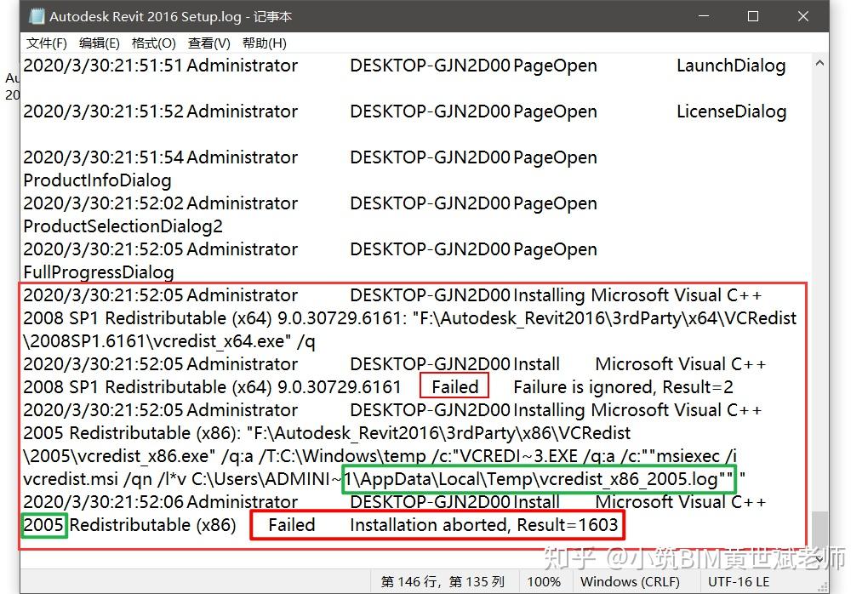This screenshot has height=594, width=868.
Task: Click the timestamp 2020/3/30:21:52:06
Action: click(103, 502)
